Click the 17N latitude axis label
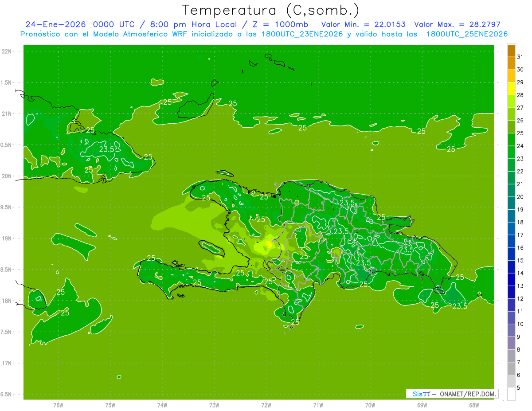This screenshot has height=411, width=532. coord(7,363)
